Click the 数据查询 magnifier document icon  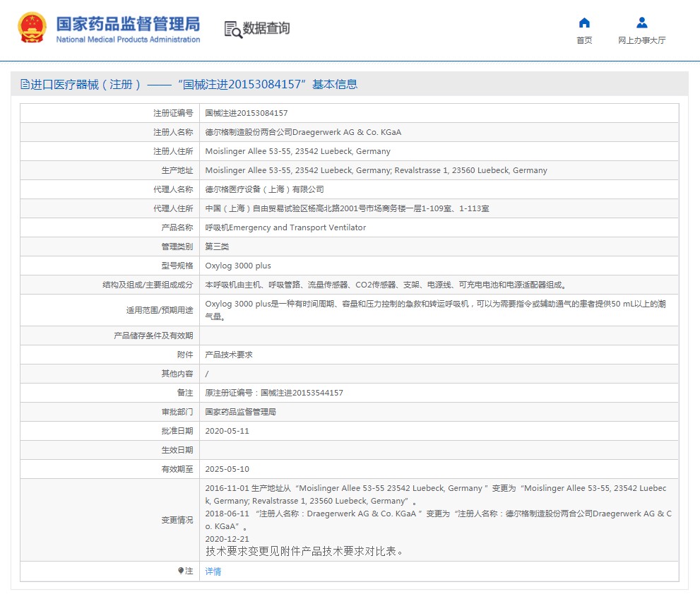[232, 29]
